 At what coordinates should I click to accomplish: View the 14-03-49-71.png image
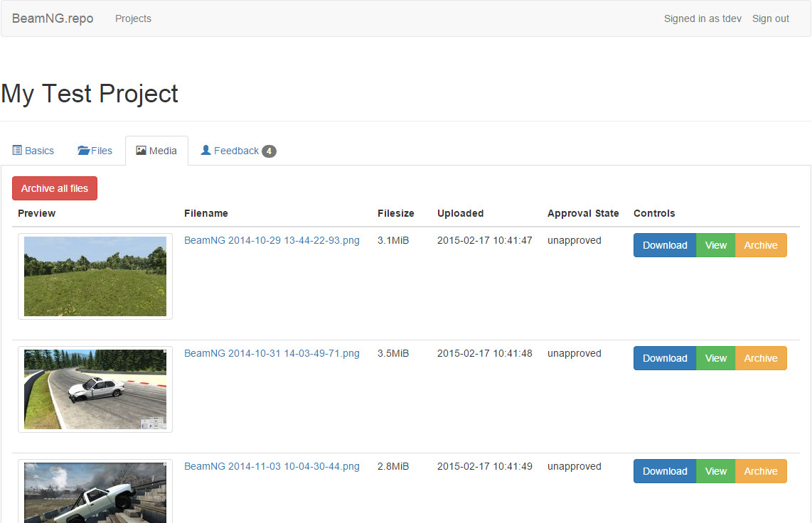click(x=716, y=358)
